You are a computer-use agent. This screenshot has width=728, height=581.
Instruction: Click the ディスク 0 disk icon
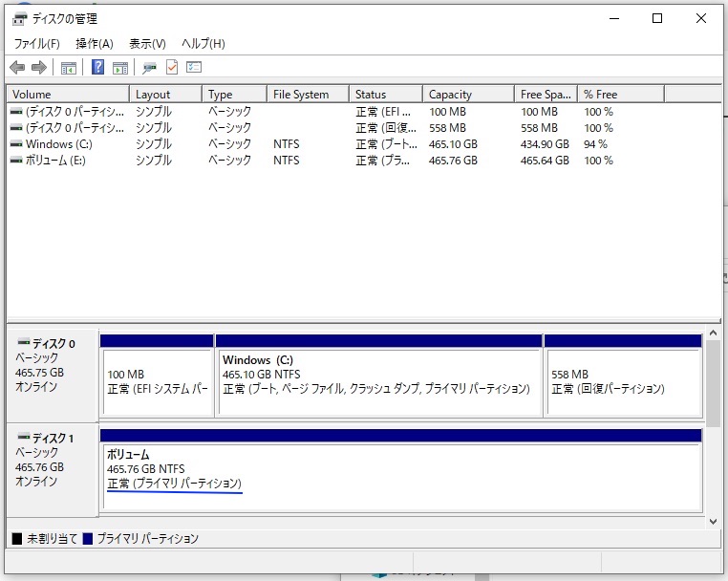[x=24, y=343]
